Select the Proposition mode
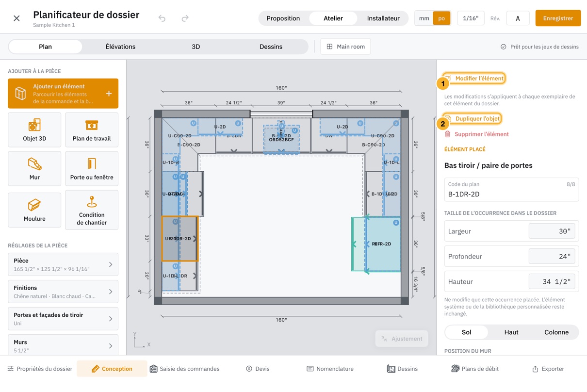This screenshot has height=392, width=587. 283,18
